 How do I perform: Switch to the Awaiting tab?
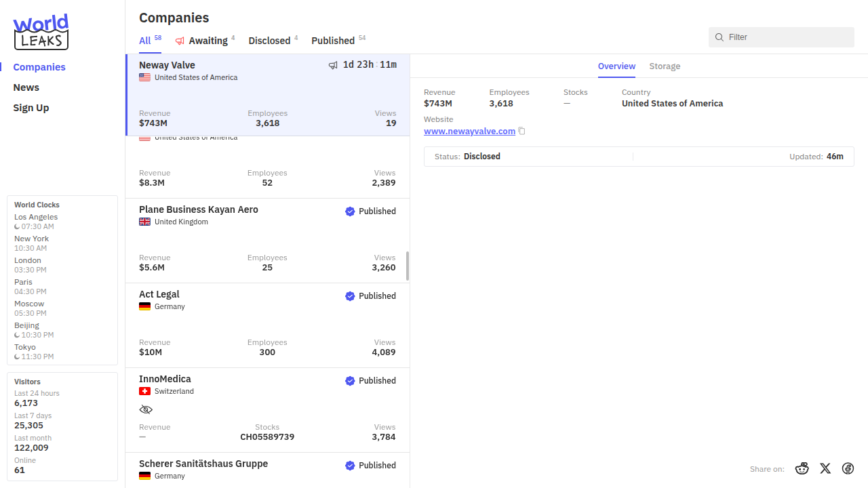(x=205, y=41)
